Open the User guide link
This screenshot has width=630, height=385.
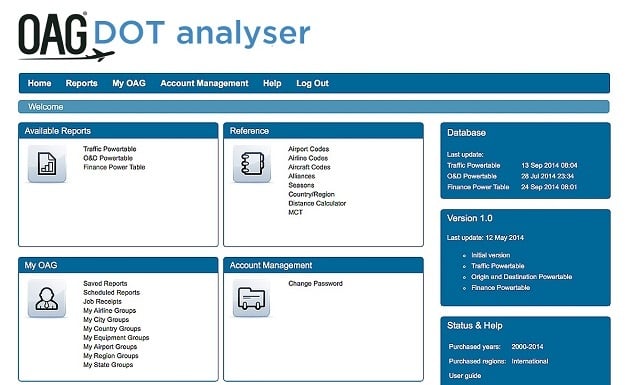465,375
